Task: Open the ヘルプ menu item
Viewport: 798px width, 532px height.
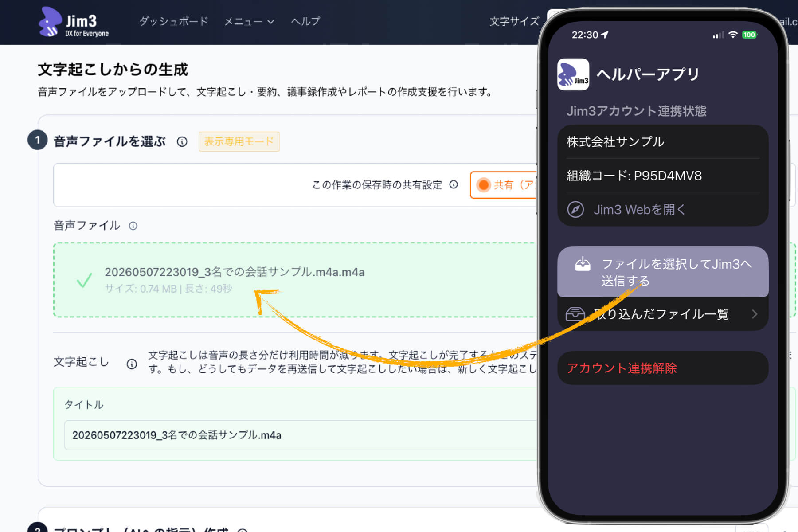Action: click(305, 21)
